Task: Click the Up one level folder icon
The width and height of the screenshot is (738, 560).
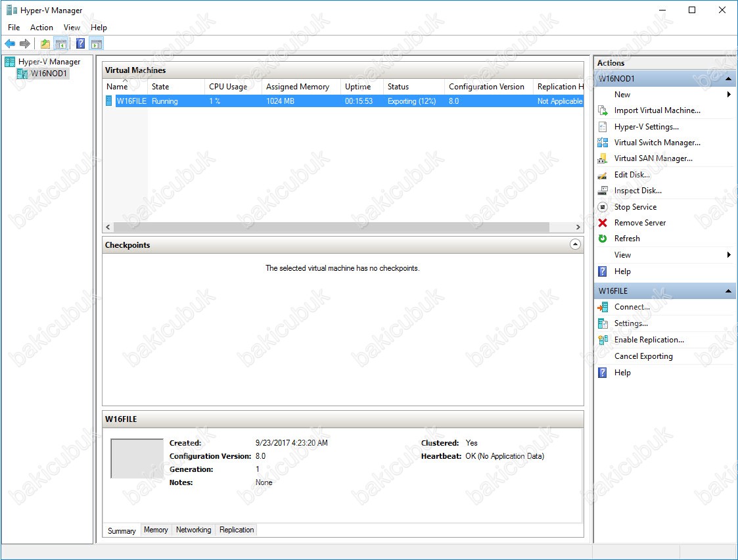Action: point(45,44)
